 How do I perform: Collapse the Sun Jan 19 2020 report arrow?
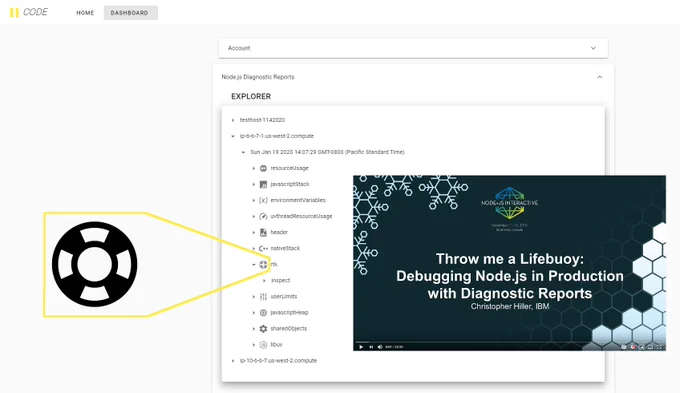(243, 152)
